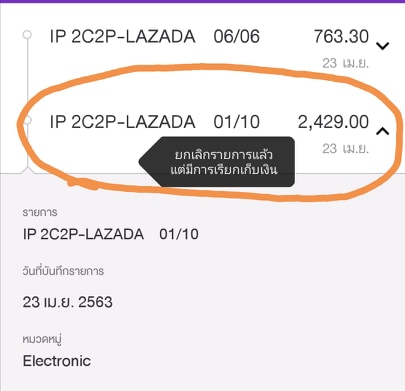Select the IP 2C2P-LAZADA 01/10 transaction row title
This screenshot has width=405, height=391.
[x=155, y=122]
